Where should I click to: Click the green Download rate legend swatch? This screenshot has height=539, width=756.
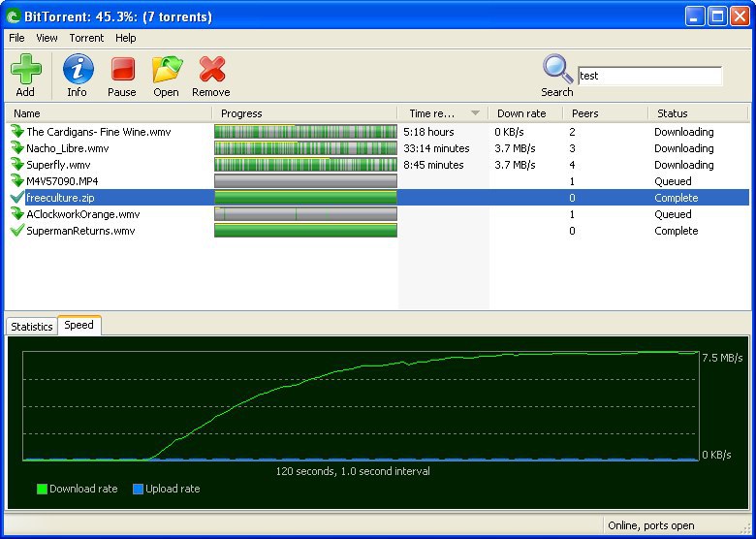click(x=42, y=489)
